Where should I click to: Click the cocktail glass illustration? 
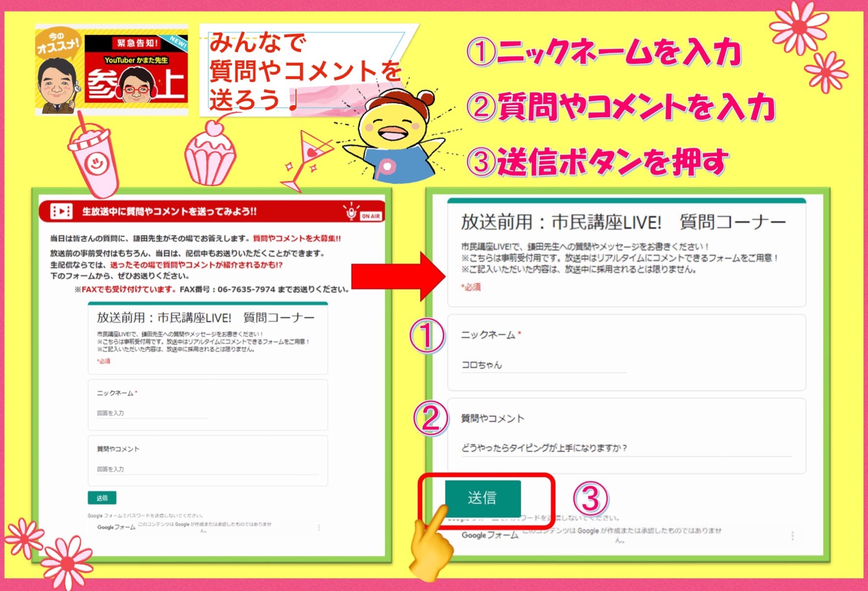pyautogui.click(x=307, y=159)
